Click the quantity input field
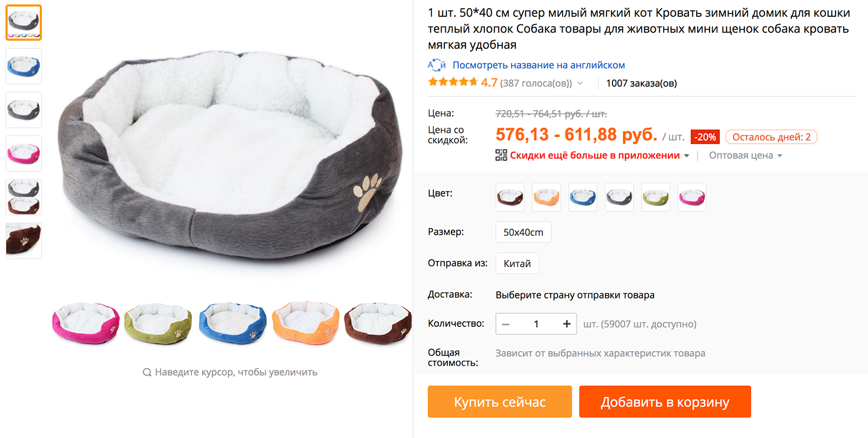Screen dimensions: 868x438 point(536,324)
